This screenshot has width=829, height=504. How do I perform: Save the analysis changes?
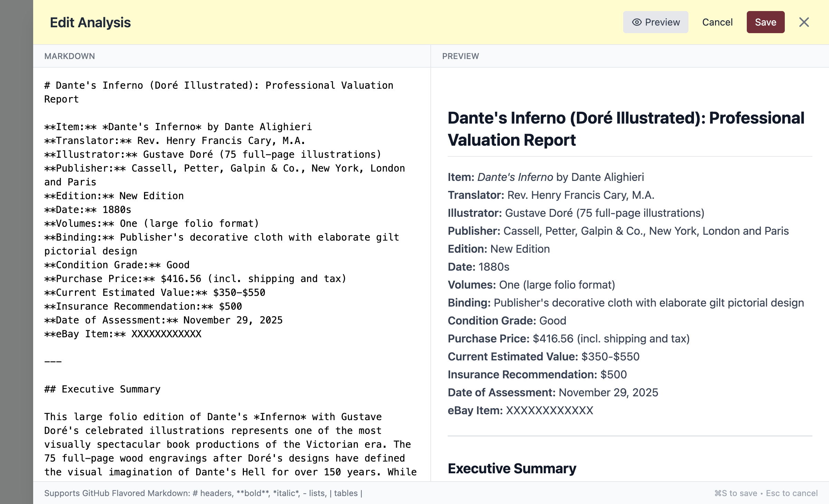(765, 22)
